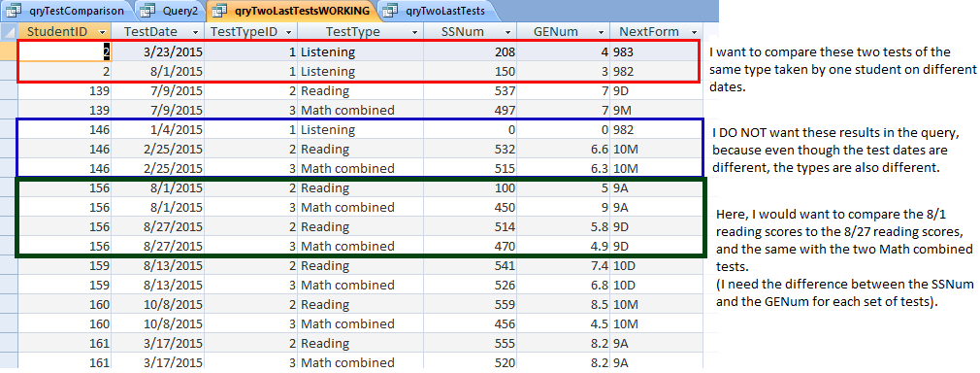The image size is (980, 373).
Task: Select the TestDate cell 8/1/2015 for student 2
Action: pyautogui.click(x=157, y=71)
